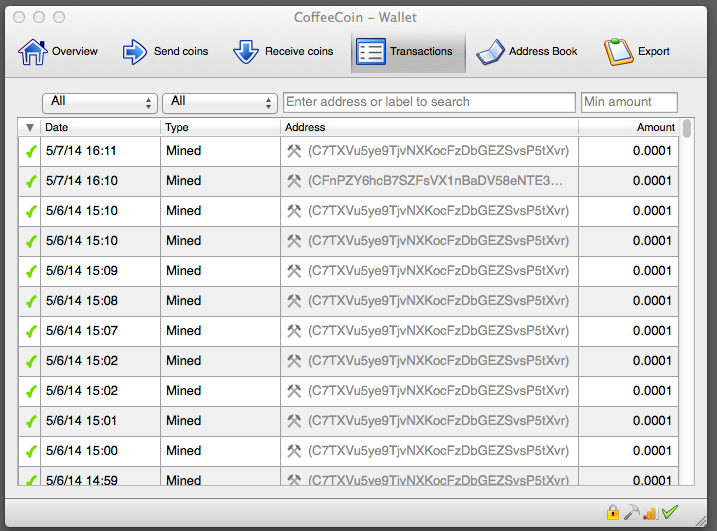The width and height of the screenshot is (717, 531).
Task: Click confirmed checkmark for 5/6/14 15:07 row
Action: pos(31,331)
